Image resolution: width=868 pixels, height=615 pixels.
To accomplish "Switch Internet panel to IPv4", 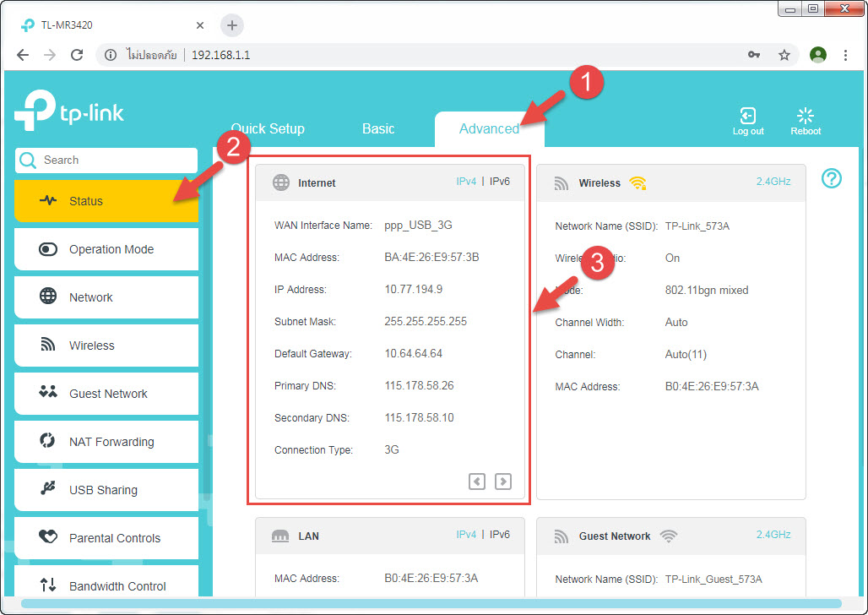I will 466,181.
